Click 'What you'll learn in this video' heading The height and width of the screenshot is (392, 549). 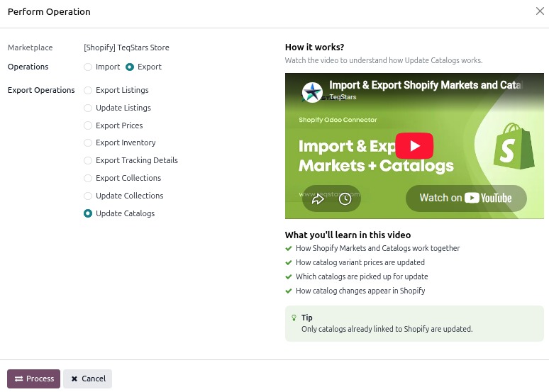click(348, 235)
